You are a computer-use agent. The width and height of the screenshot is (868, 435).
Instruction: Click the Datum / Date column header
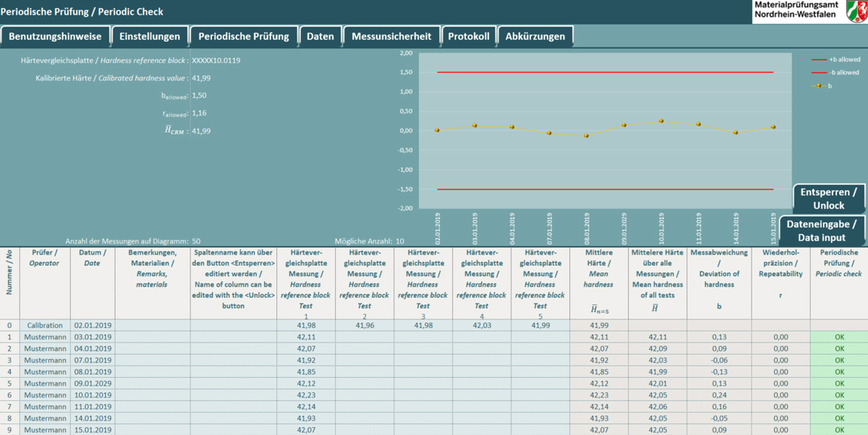point(92,283)
